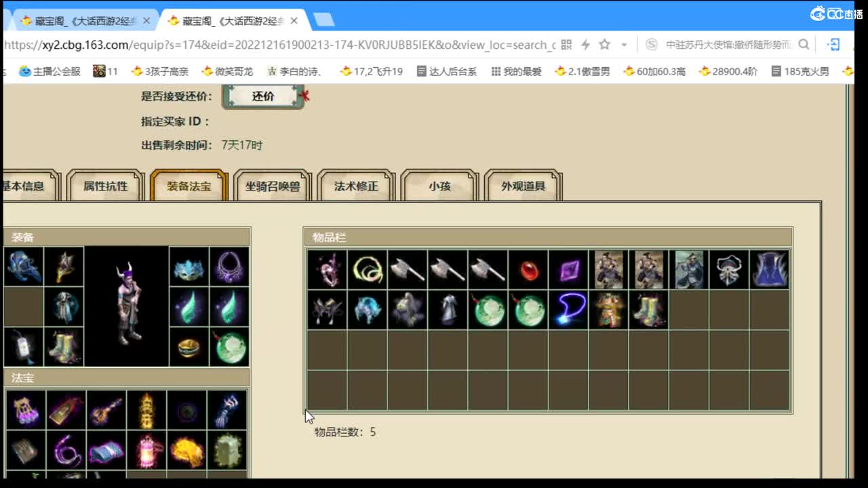Screen dimensions: 868x488
Task: Click the dark ring magic treasure
Action: [186, 410]
